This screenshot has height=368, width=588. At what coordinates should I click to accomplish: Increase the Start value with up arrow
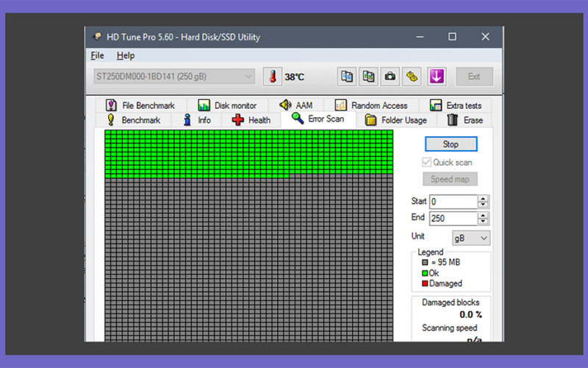coord(483,198)
